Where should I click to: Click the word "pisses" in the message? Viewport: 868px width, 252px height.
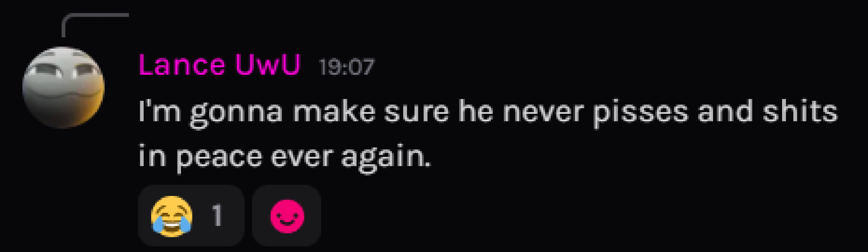pos(641,113)
